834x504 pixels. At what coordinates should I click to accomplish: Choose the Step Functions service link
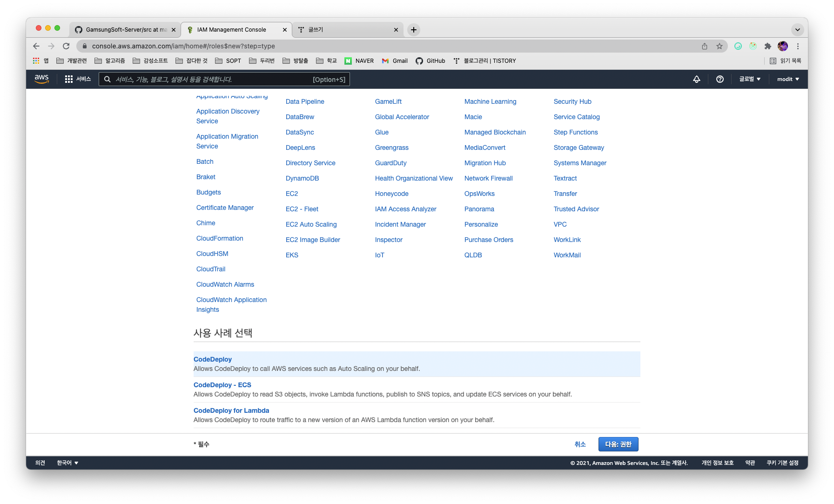[x=576, y=132]
